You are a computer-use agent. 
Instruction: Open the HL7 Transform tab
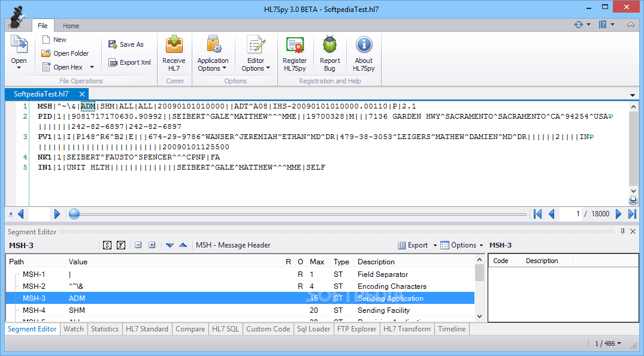click(407, 329)
